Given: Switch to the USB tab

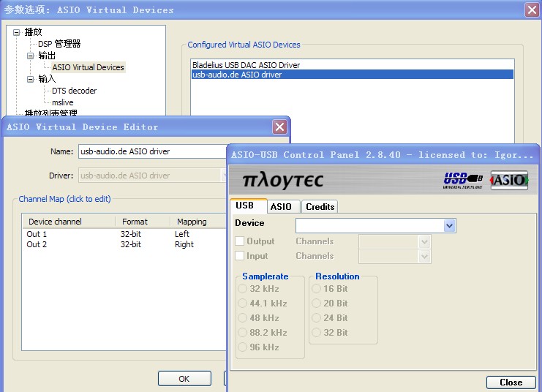Looking at the screenshot, I should pyautogui.click(x=249, y=206).
